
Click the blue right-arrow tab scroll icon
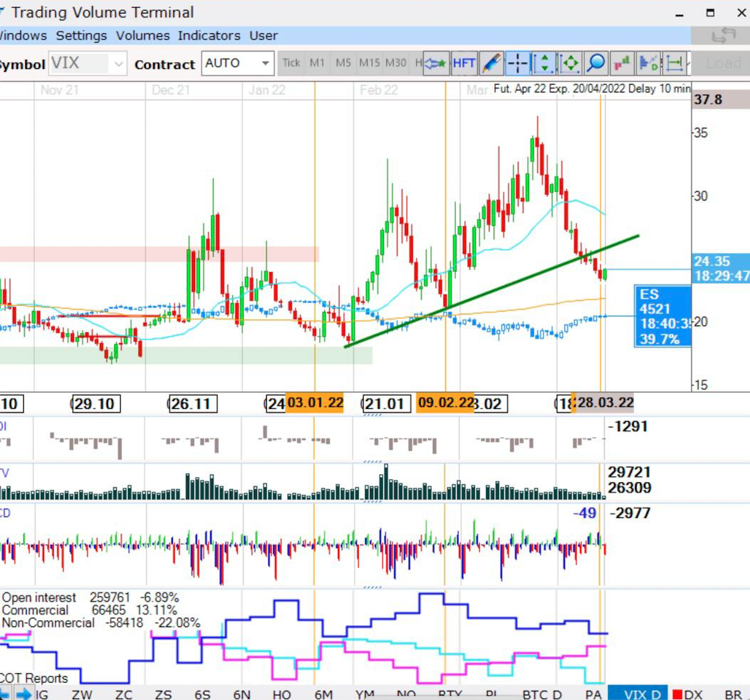pos(23,694)
